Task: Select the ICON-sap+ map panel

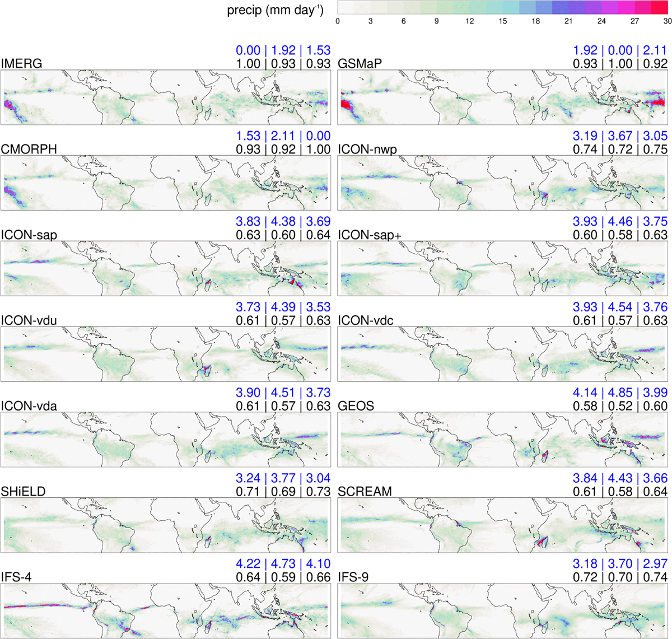Action: 503,269
